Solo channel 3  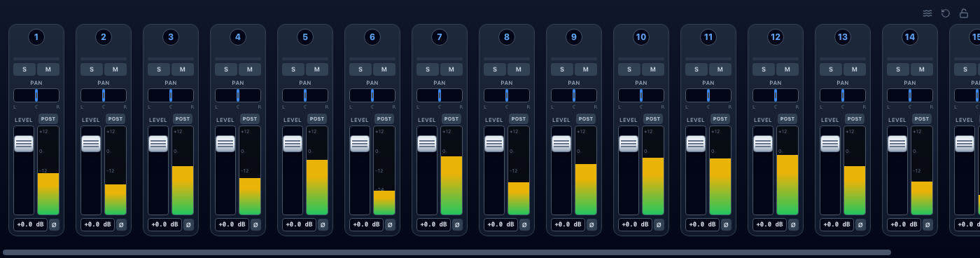pos(159,69)
